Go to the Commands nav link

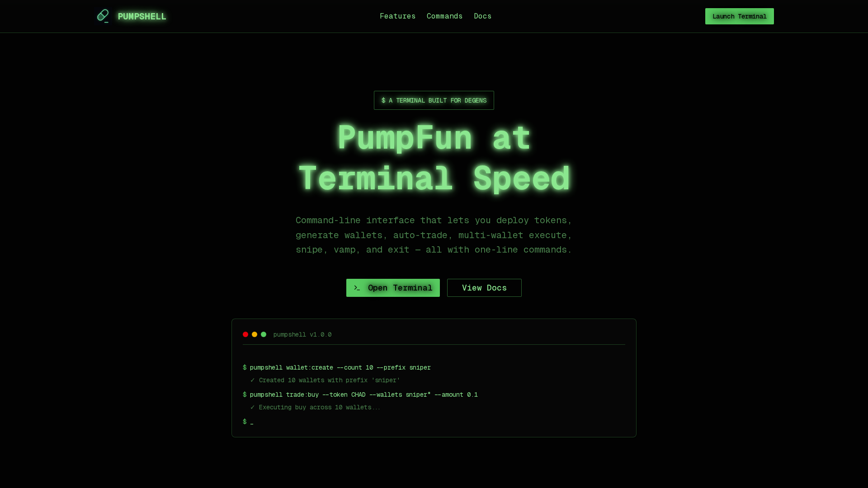coord(444,16)
